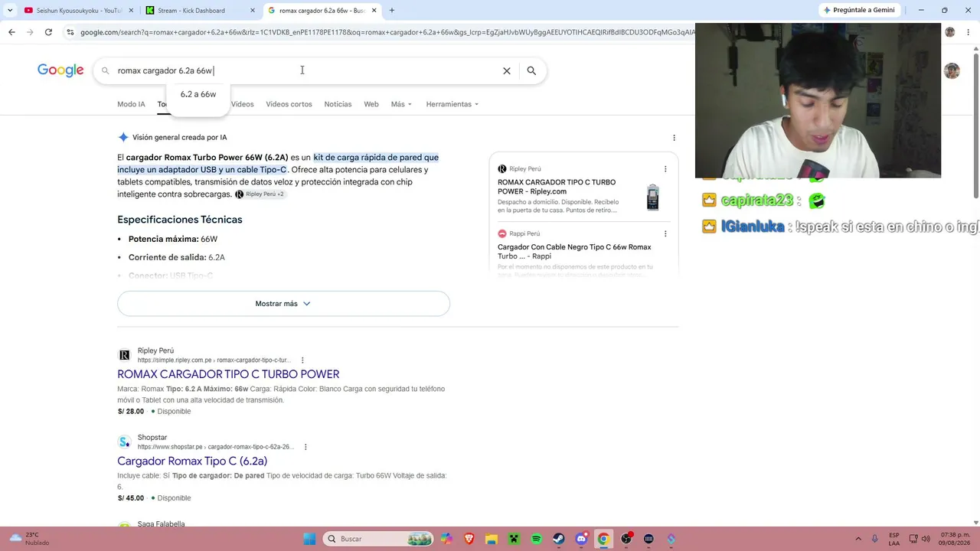Close the romax cargador Google tab
980x551 pixels.
pos(374,11)
